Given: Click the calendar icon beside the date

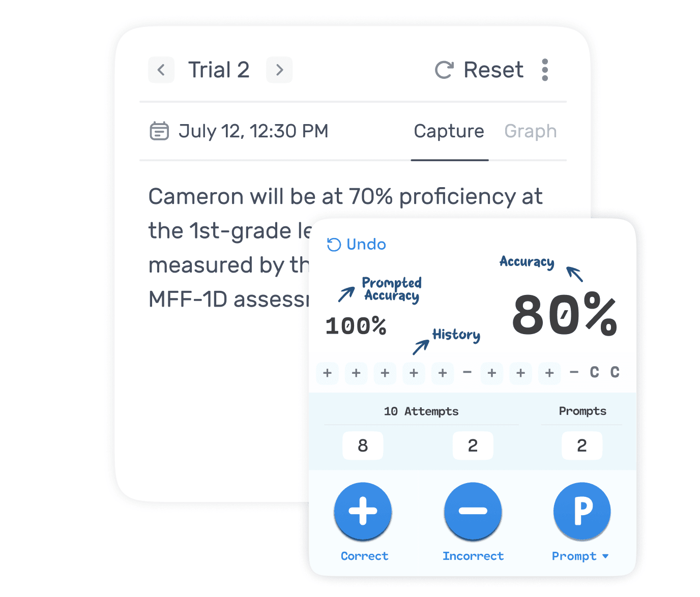Looking at the screenshot, I should 159,131.
